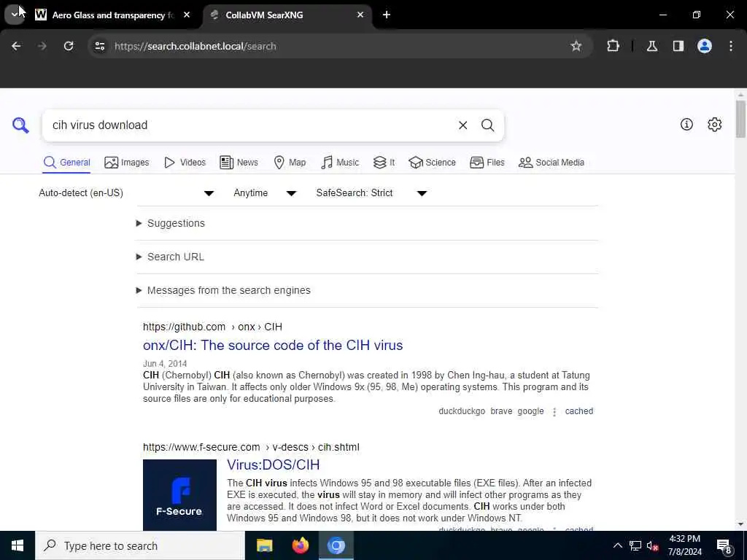Open File Explorer from taskbar
The height and width of the screenshot is (560, 747).
(264, 545)
